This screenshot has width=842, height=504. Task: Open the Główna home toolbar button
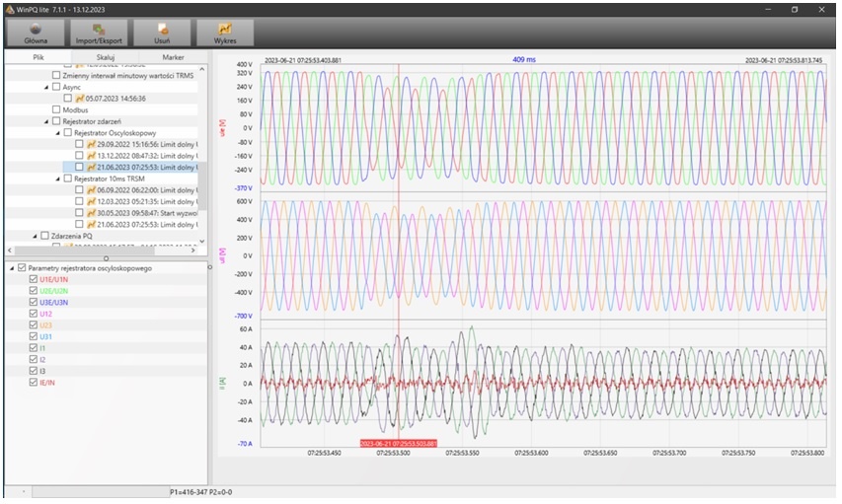(x=36, y=33)
